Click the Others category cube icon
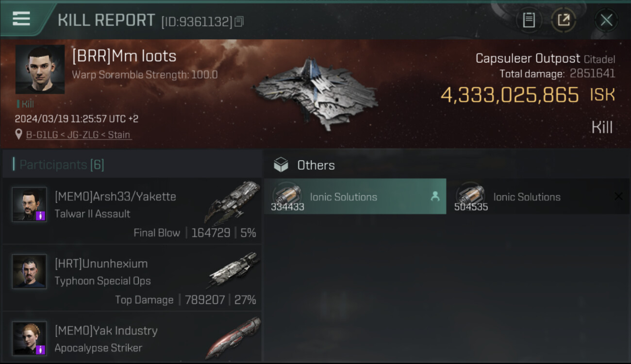 point(281,165)
